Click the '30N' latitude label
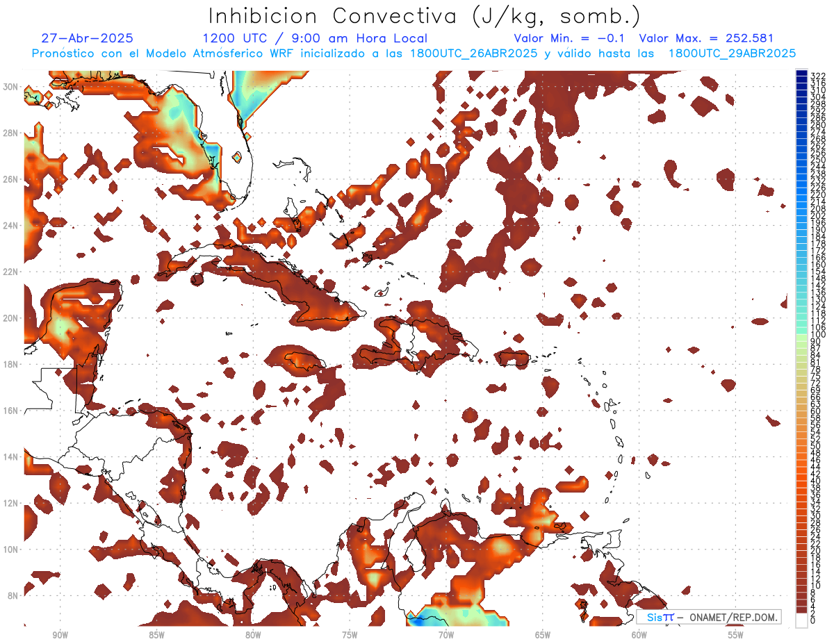Viewport: 834px width, 644px height. [x=11, y=86]
